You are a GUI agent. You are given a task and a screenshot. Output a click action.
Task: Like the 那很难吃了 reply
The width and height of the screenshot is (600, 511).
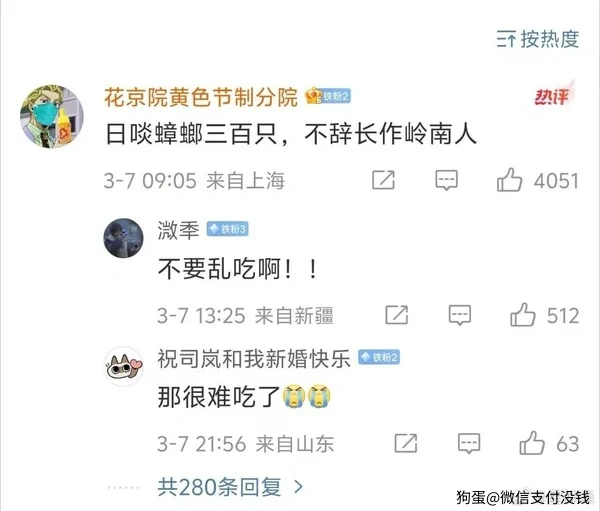pos(532,443)
